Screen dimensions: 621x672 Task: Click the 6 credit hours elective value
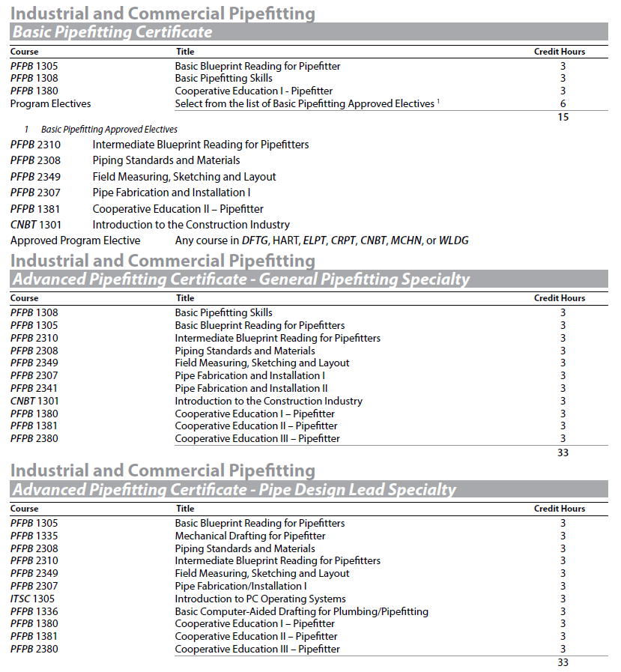(563, 104)
